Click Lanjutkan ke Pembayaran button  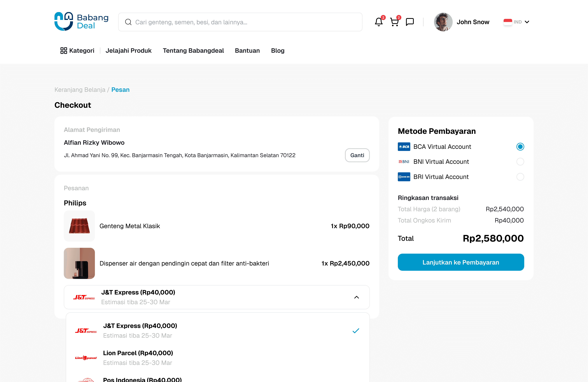click(461, 262)
